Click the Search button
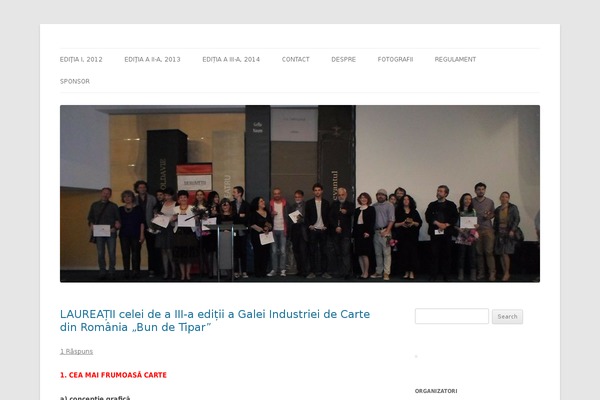Viewport: 600px width, 400px height. point(507,317)
